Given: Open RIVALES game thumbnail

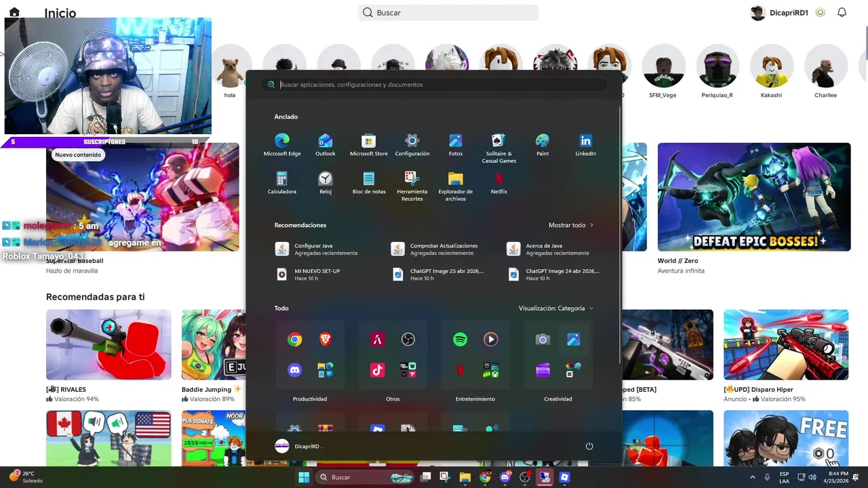Looking at the screenshot, I should (x=108, y=344).
